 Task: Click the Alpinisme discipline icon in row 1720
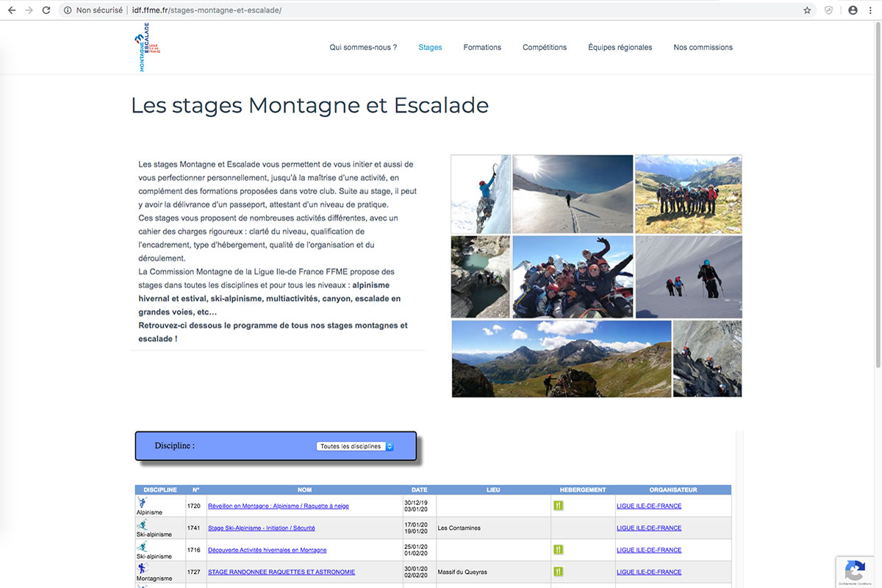pos(142,503)
